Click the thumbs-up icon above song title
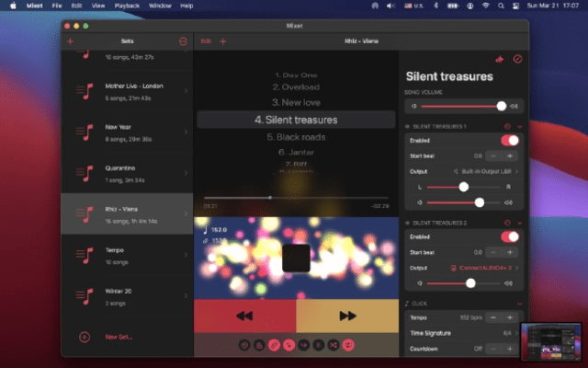 (x=500, y=59)
